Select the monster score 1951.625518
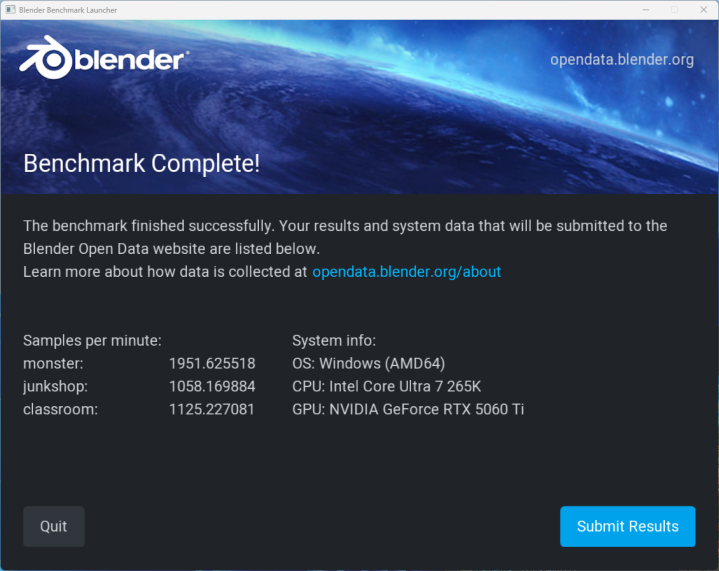The width and height of the screenshot is (719, 571). [212, 363]
